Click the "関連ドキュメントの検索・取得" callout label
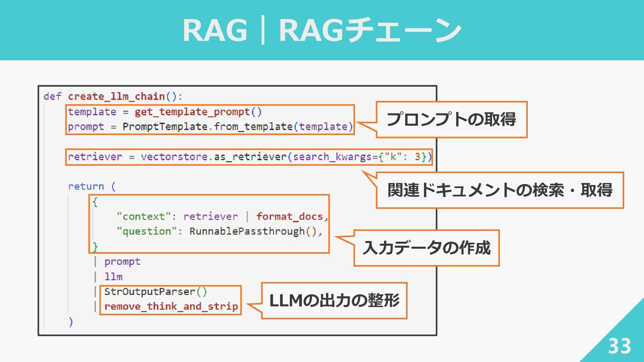Screen dimensions: 644x362 [500, 190]
